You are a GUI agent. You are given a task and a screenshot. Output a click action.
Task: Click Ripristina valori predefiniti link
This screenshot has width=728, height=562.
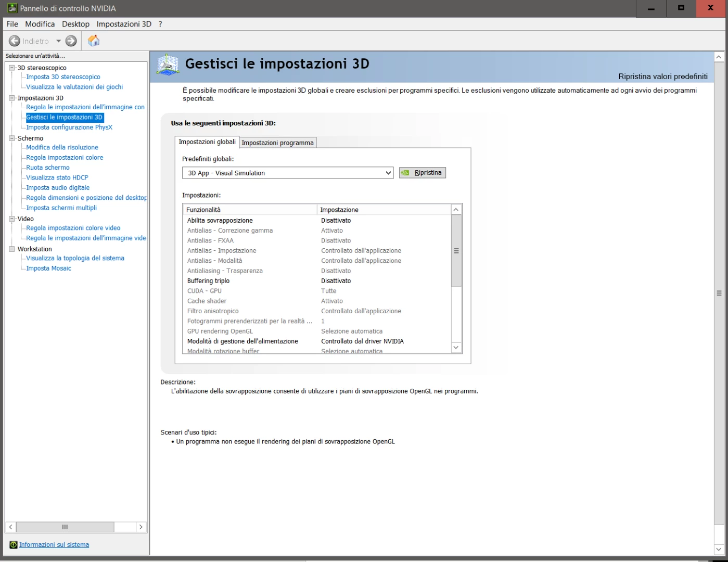click(x=663, y=76)
